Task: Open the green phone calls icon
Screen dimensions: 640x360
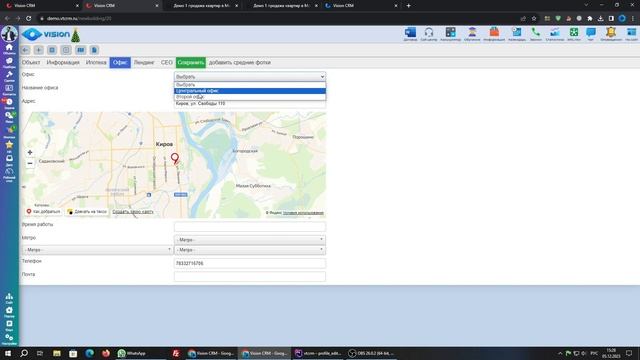Action: coord(536,33)
